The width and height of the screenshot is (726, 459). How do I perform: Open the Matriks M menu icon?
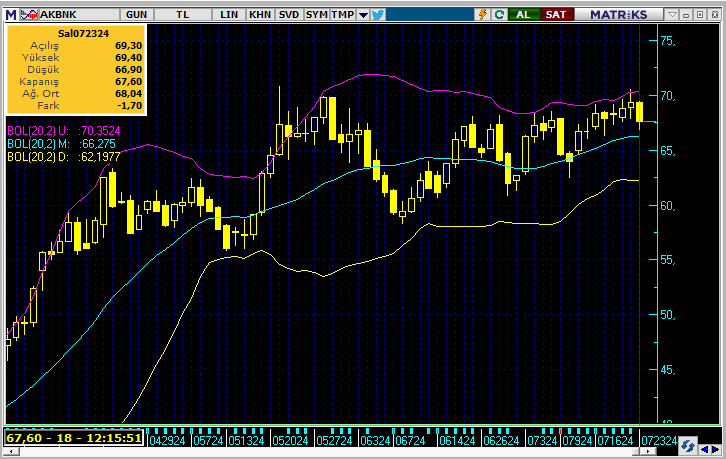(x=11, y=14)
